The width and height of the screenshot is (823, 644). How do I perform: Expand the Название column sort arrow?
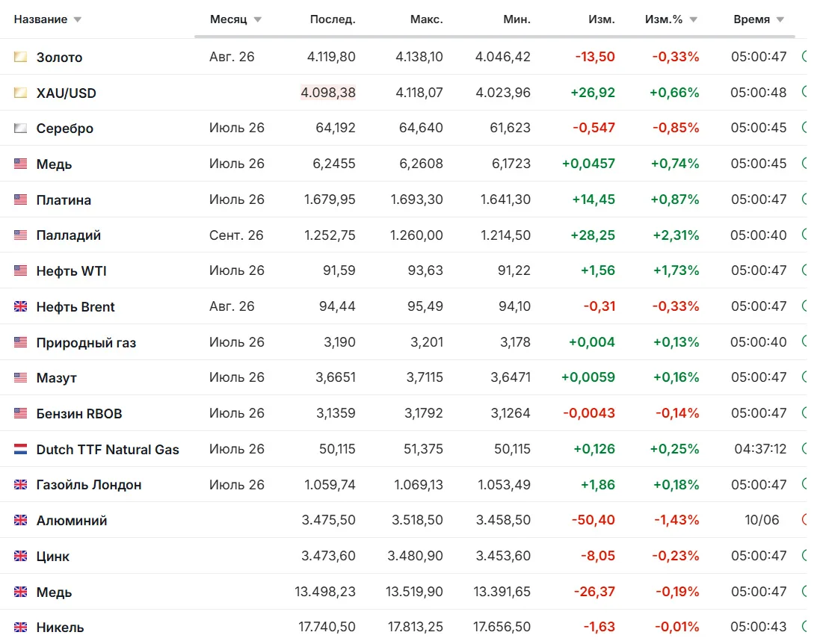tap(78, 20)
